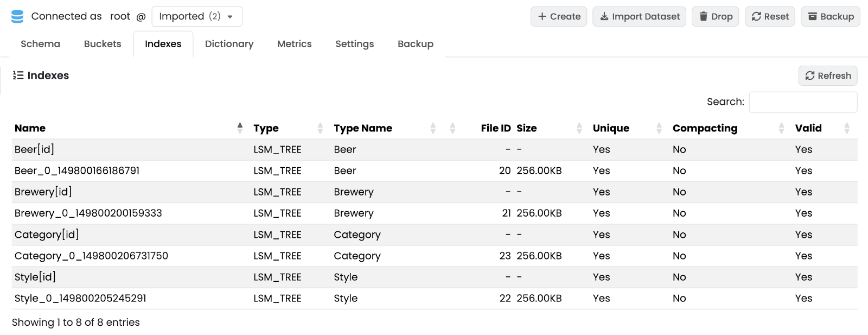Select the Category[id] index name
The image size is (868, 335).
tap(47, 235)
